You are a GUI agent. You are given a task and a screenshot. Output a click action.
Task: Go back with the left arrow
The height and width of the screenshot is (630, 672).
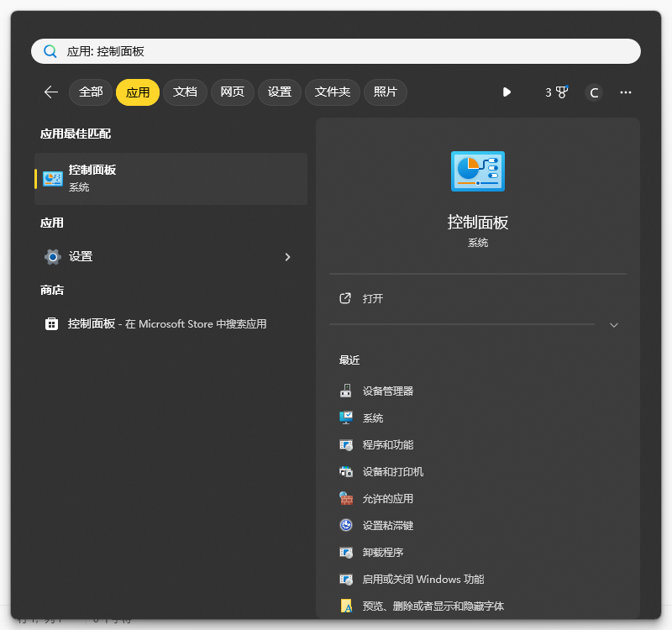(51, 92)
